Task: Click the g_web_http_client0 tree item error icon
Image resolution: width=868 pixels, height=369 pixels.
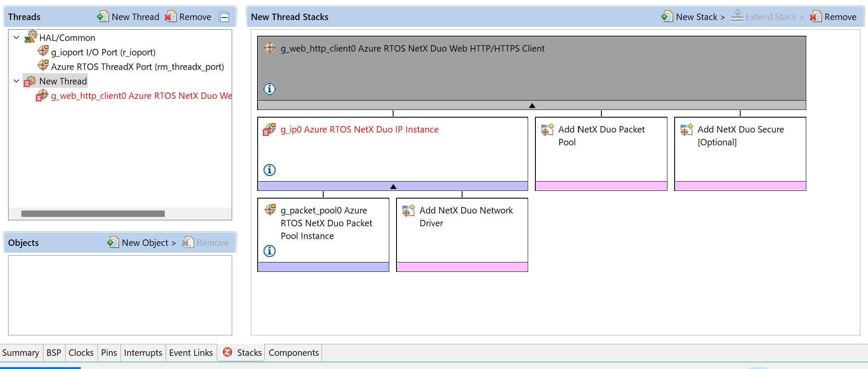Action: (42, 95)
